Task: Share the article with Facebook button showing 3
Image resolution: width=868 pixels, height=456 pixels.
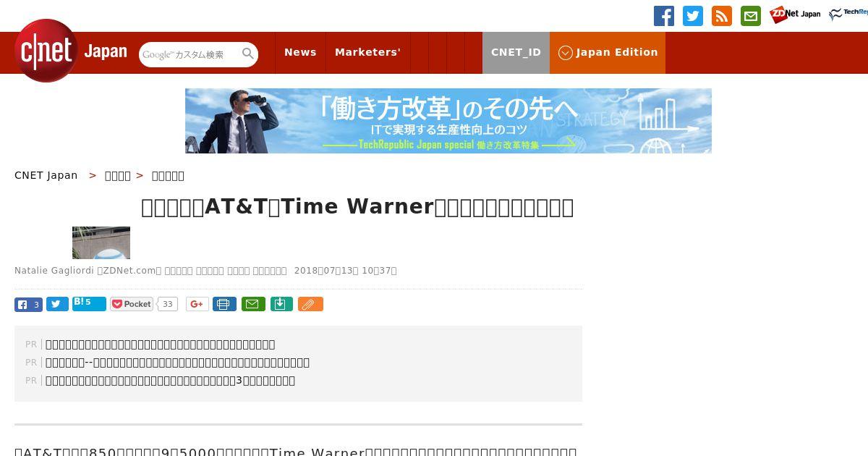Action: pyautogui.click(x=28, y=305)
